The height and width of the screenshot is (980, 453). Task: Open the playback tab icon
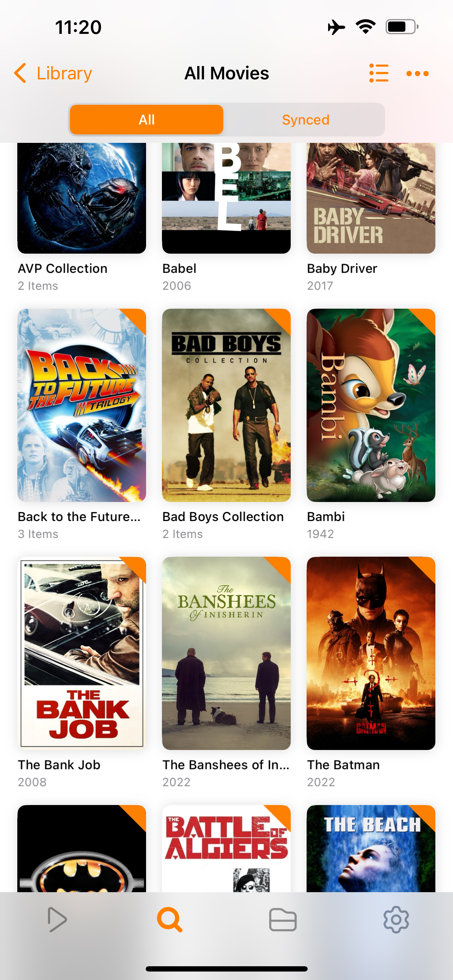(57, 920)
